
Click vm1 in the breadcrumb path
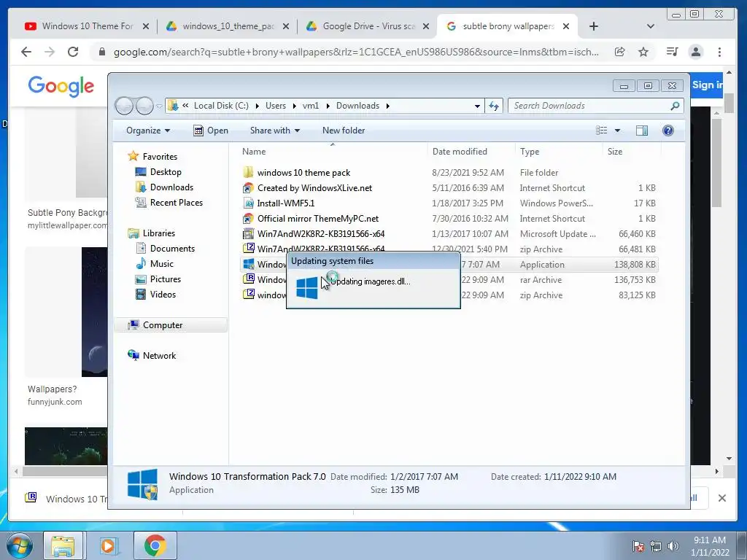(311, 106)
